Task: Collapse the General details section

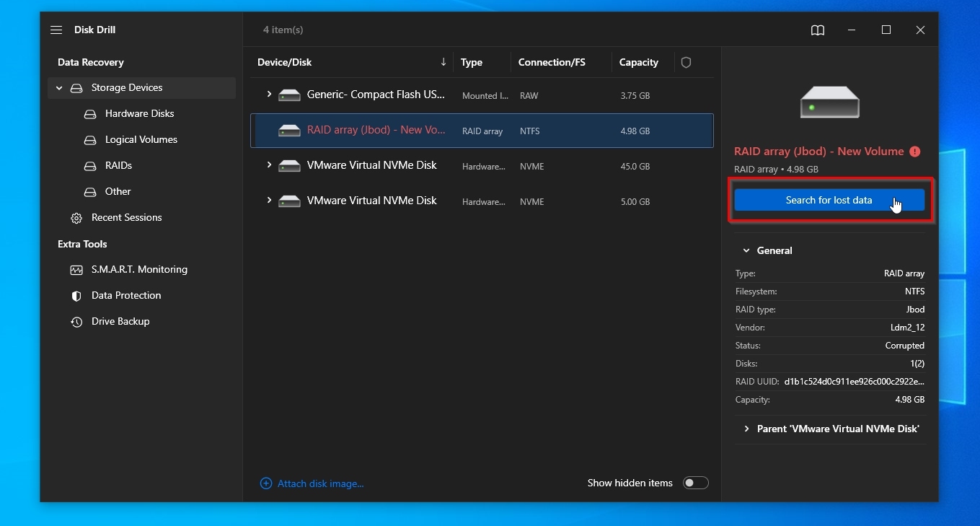Action: point(746,251)
